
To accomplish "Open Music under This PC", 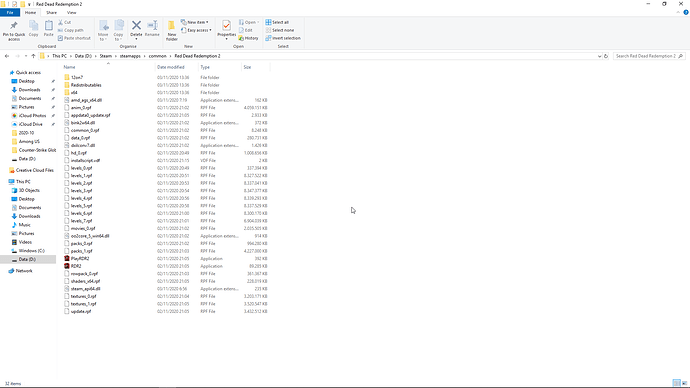I will 25,225.
